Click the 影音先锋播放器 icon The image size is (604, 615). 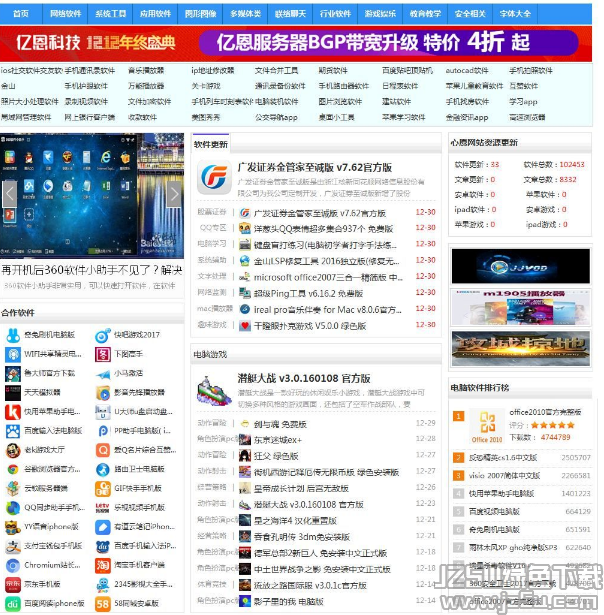103,393
